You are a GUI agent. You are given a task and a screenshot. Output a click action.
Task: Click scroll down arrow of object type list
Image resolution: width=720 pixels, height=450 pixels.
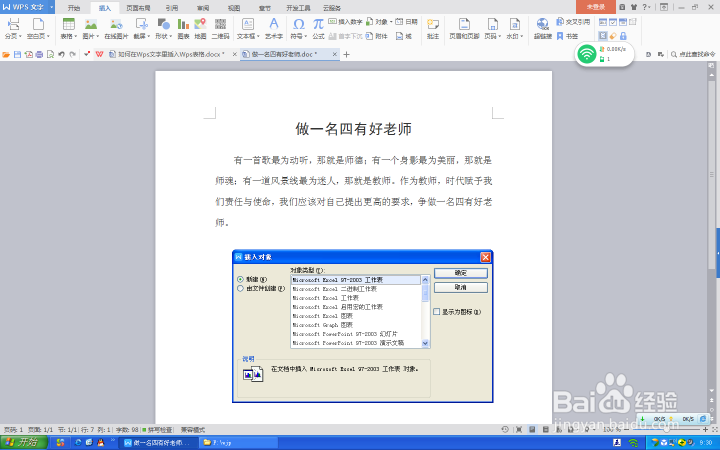click(x=425, y=343)
